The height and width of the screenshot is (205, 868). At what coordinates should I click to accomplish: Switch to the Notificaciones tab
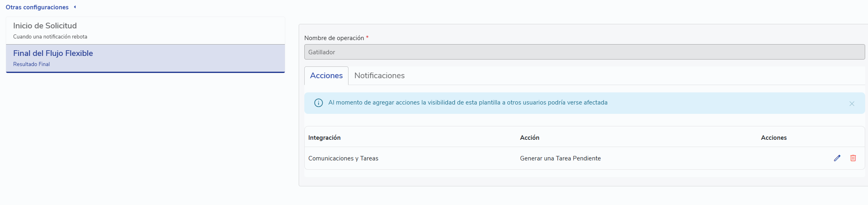pos(379,76)
